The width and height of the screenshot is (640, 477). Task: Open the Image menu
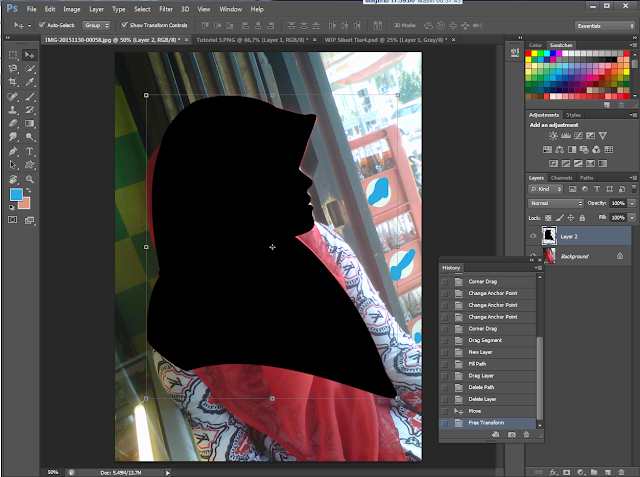point(71,9)
